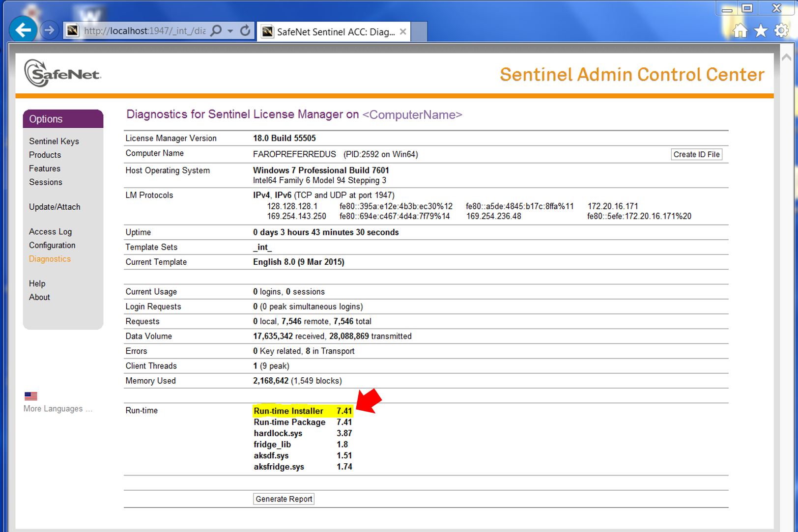
Task: Open Configuration in Options menu
Action: click(x=52, y=246)
